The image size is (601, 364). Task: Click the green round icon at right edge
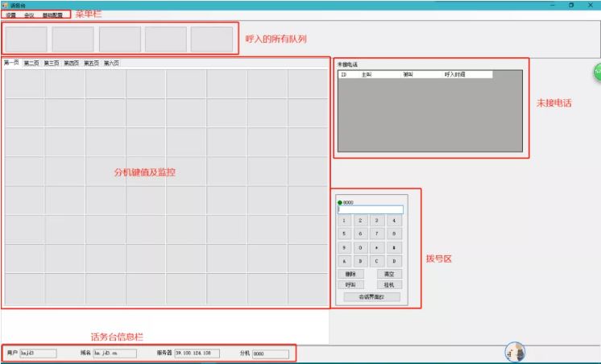[x=597, y=71]
